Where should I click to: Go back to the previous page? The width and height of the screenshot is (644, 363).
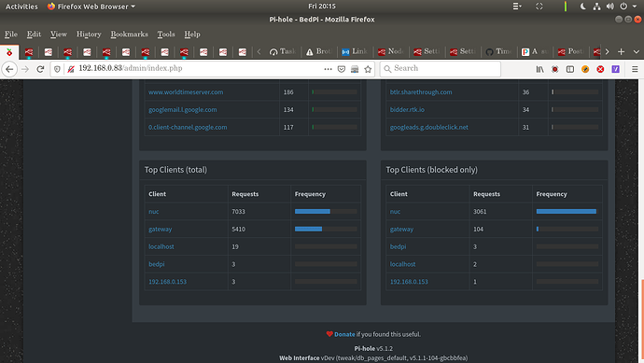point(9,69)
